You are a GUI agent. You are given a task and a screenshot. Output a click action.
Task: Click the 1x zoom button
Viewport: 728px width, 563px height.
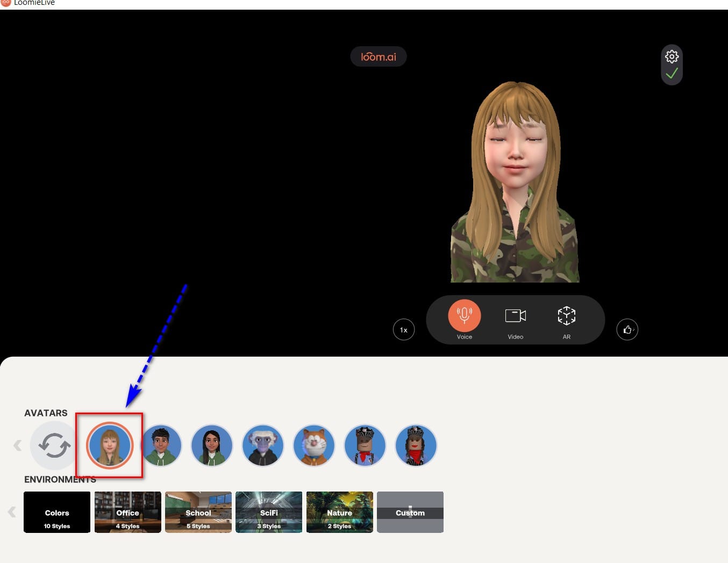pos(404,329)
